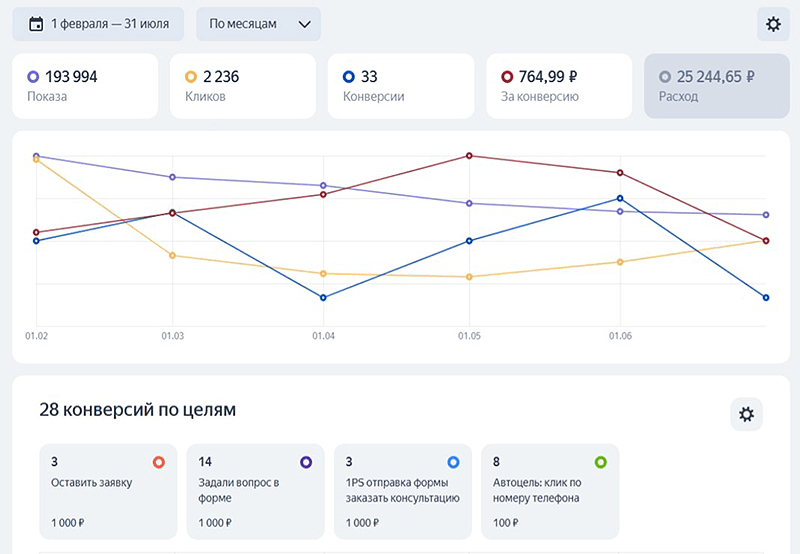Click the dark red data point at 01.05
The image size is (800, 554).
(x=467, y=156)
